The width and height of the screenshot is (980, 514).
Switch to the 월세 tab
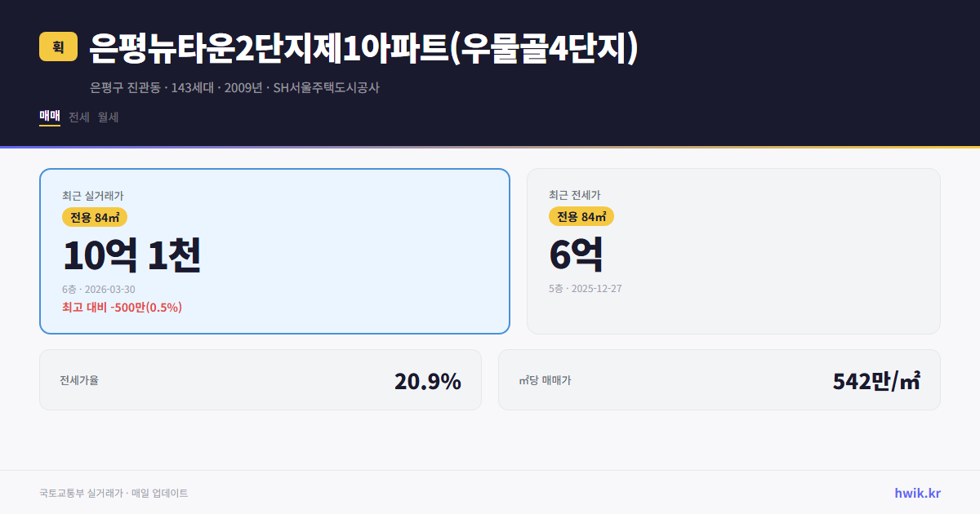click(x=109, y=117)
